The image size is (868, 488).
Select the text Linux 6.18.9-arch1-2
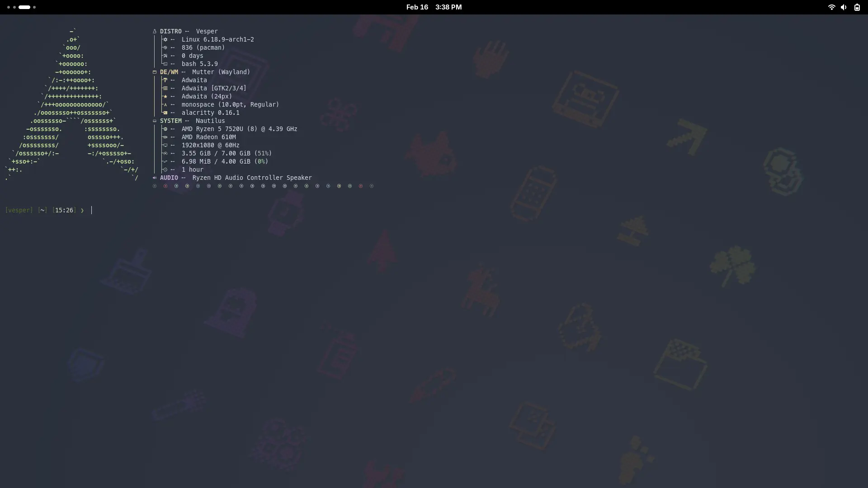[218, 40]
